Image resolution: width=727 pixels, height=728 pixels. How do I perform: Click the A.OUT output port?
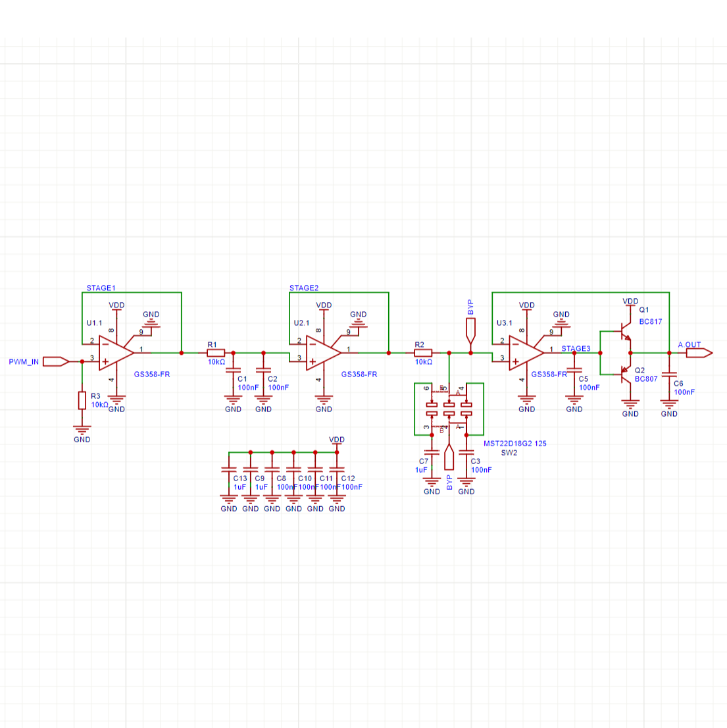point(699,353)
